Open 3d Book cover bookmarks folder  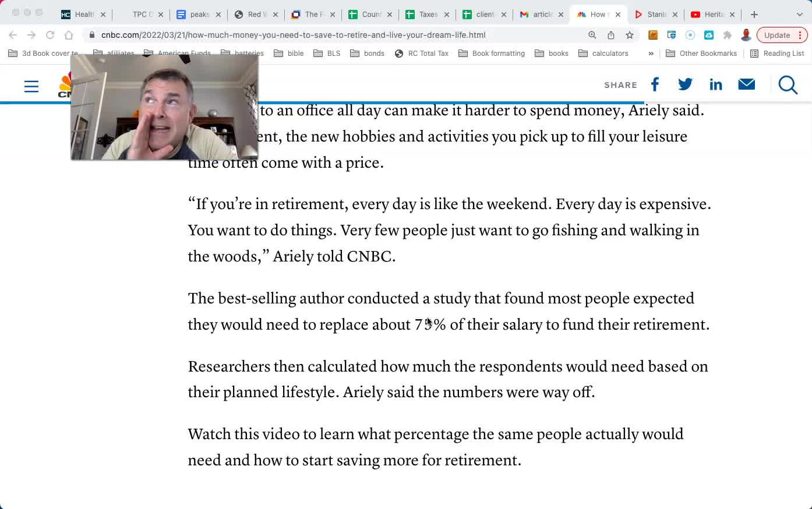click(x=44, y=54)
